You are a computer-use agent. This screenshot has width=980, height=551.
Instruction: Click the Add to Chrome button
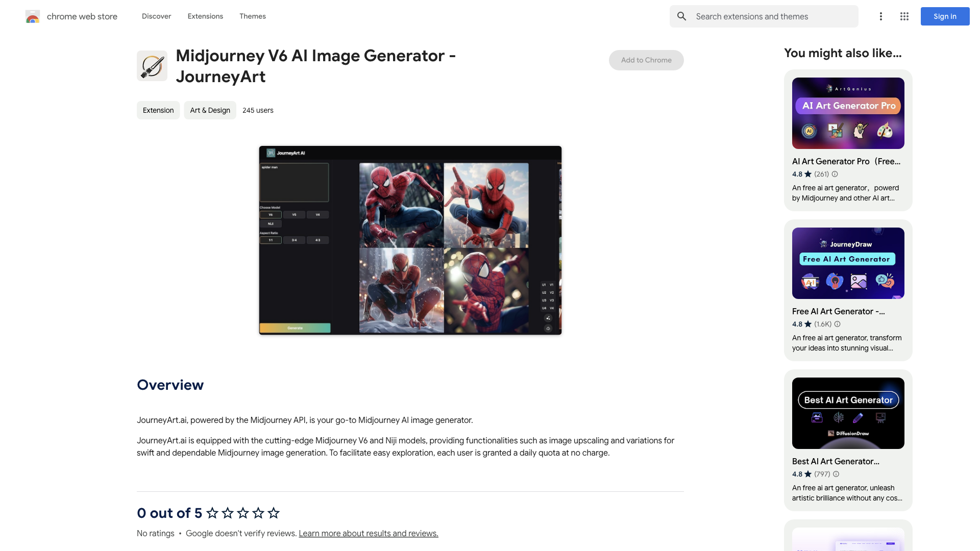click(x=646, y=60)
